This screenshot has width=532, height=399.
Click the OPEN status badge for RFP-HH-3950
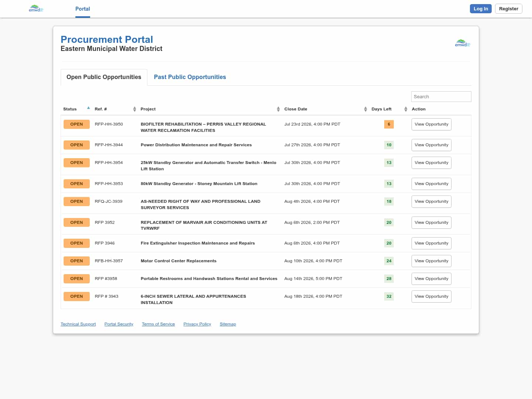tap(76, 124)
